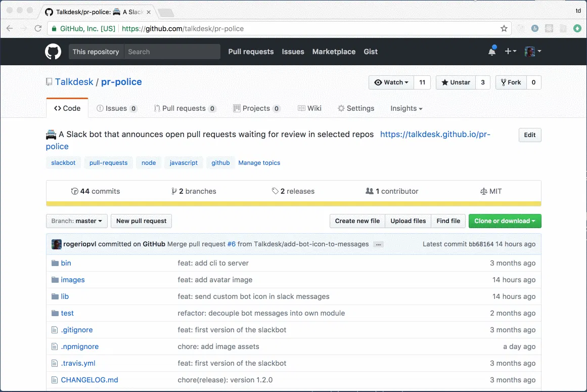Open Pull requests in the top navigation
Screen dimensions: 587x392
251,52
